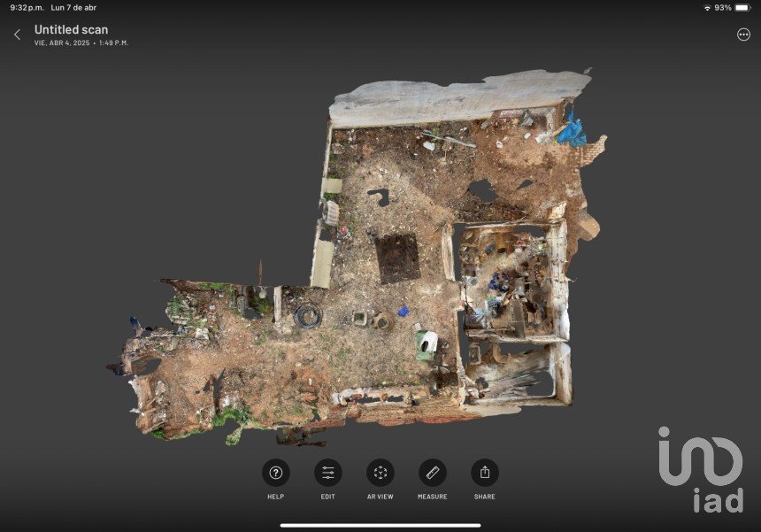The width and height of the screenshot is (761, 532).
Task: Open the more options ellipsis menu
Action: coord(743,35)
